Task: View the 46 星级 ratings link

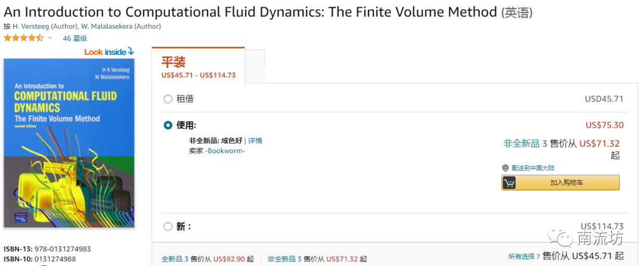Action: (75, 38)
